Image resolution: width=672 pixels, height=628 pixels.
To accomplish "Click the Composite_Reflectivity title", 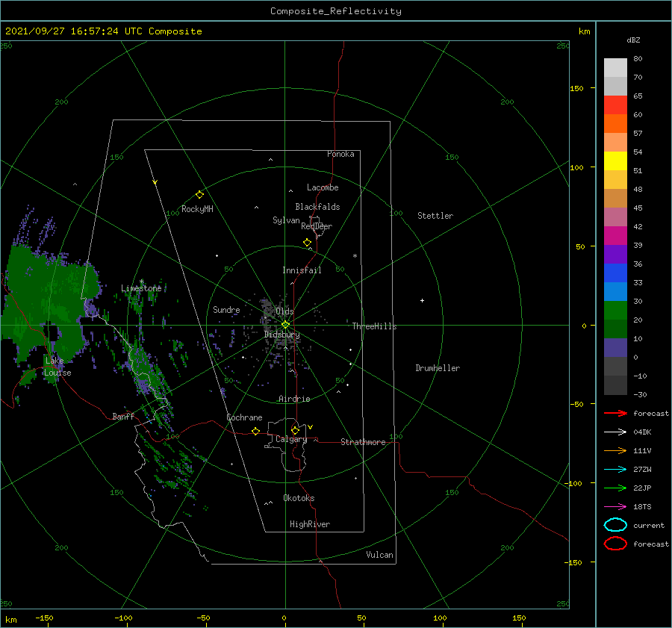I will (x=336, y=11).
